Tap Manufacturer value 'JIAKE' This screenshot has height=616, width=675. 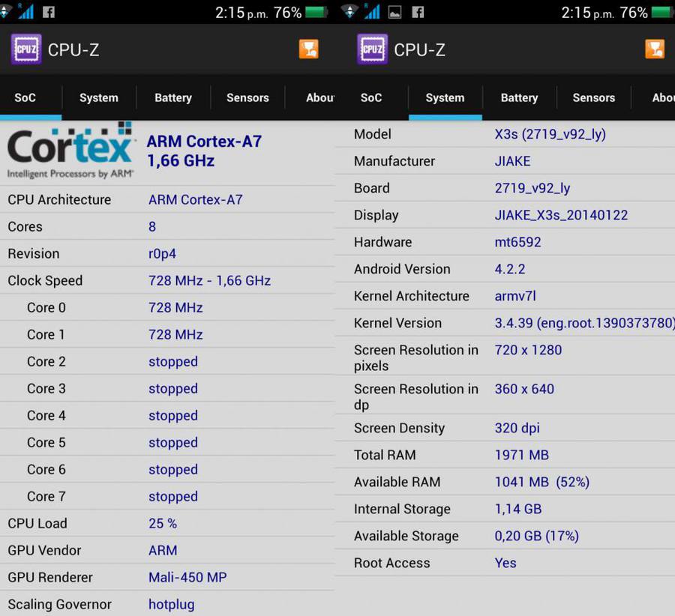tap(512, 161)
